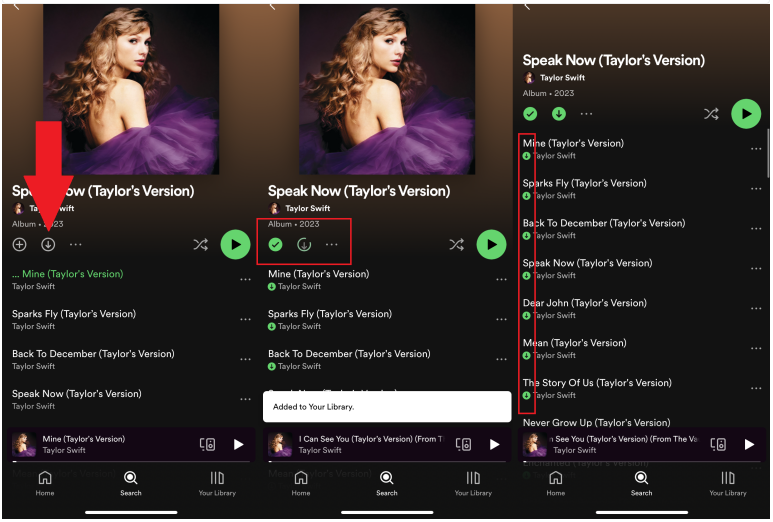
Task: Open options for Dear John track
Action: 756,309
